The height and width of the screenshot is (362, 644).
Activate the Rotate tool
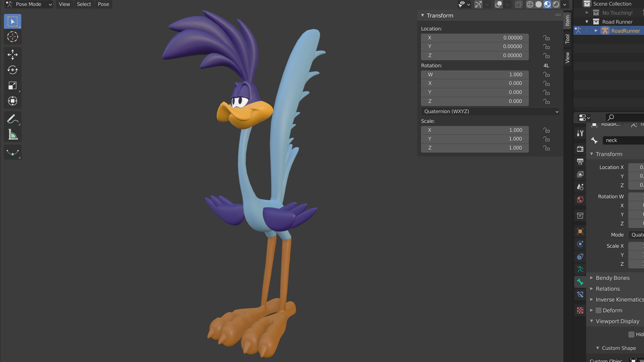13,70
